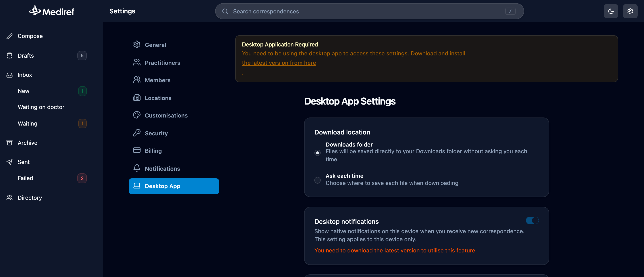Click the Notifications bell icon
The image size is (644, 277).
137,168
